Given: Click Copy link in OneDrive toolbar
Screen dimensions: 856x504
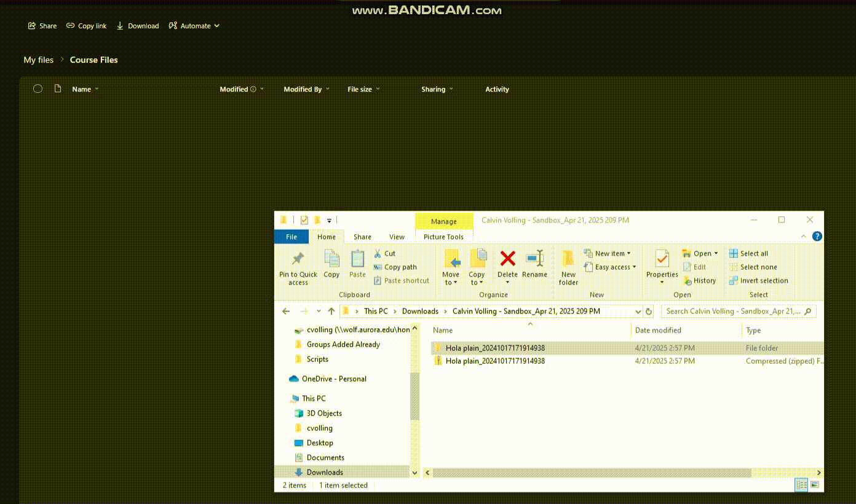Looking at the screenshot, I should pyautogui.click(x=87, y=26).
